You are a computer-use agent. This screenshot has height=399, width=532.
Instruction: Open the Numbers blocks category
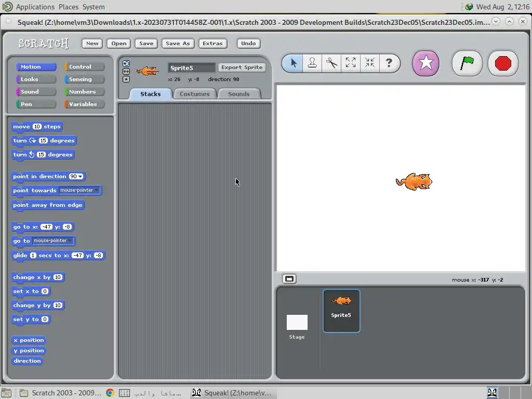85,91
